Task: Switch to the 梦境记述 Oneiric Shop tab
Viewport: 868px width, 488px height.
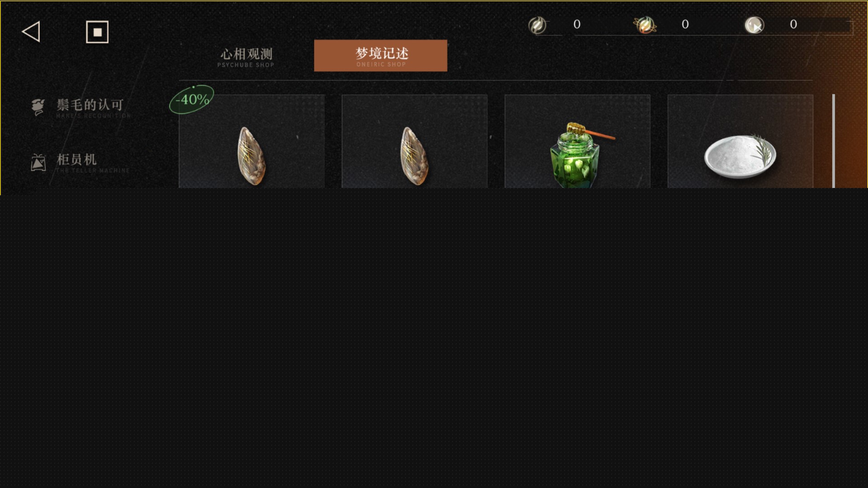Action: (x=381, y=56)
